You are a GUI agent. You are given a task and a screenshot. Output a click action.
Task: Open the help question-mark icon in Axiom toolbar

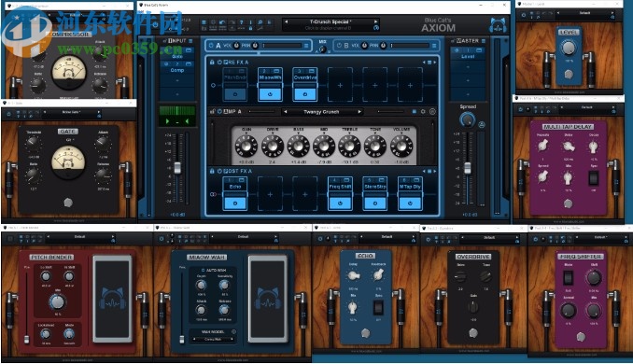pyautogui.click(x=242, y=22)
